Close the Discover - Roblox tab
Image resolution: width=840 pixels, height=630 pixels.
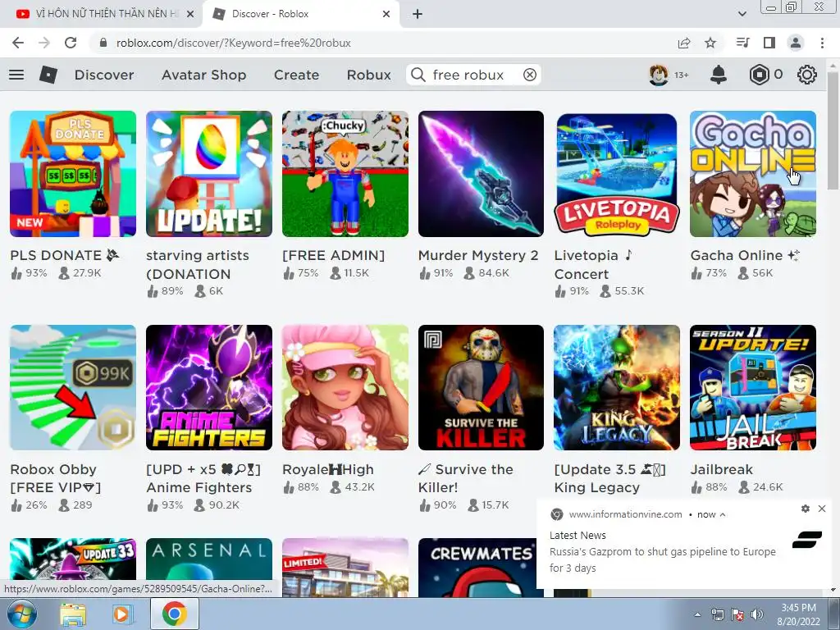[x=386, y=14]
